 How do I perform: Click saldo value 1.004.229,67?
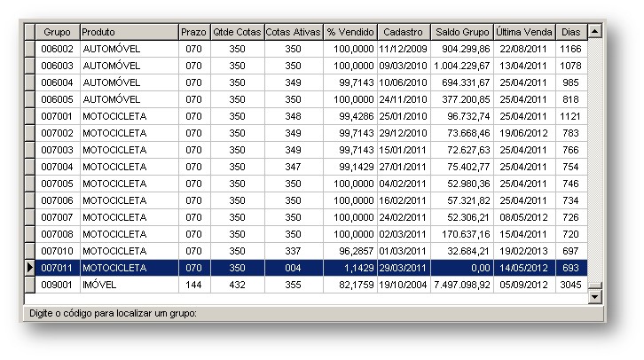pos(462,66)
